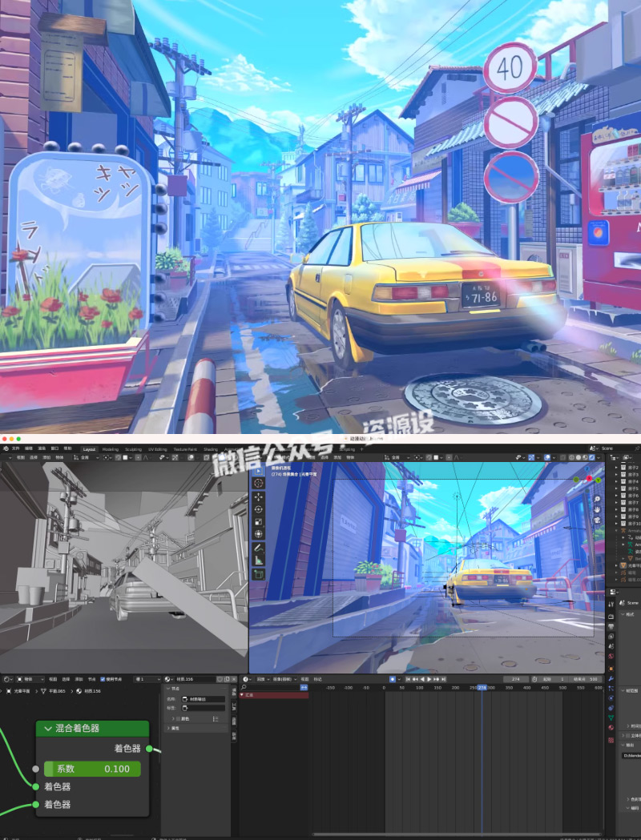Click the node 名称 材质输出 field

coord(204,698)
